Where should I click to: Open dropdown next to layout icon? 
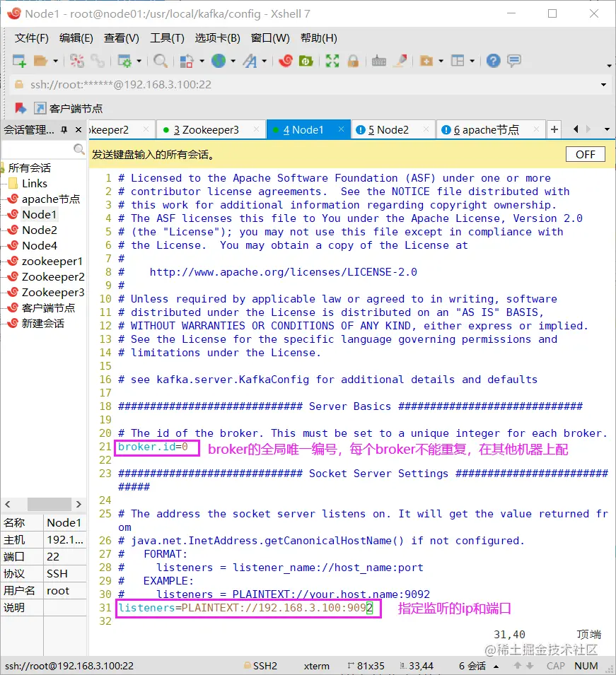point(472,61)
